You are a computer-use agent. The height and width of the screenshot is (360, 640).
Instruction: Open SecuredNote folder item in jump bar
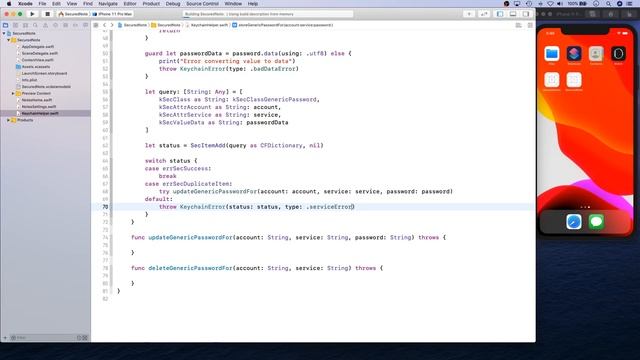[x=166, y=25]
